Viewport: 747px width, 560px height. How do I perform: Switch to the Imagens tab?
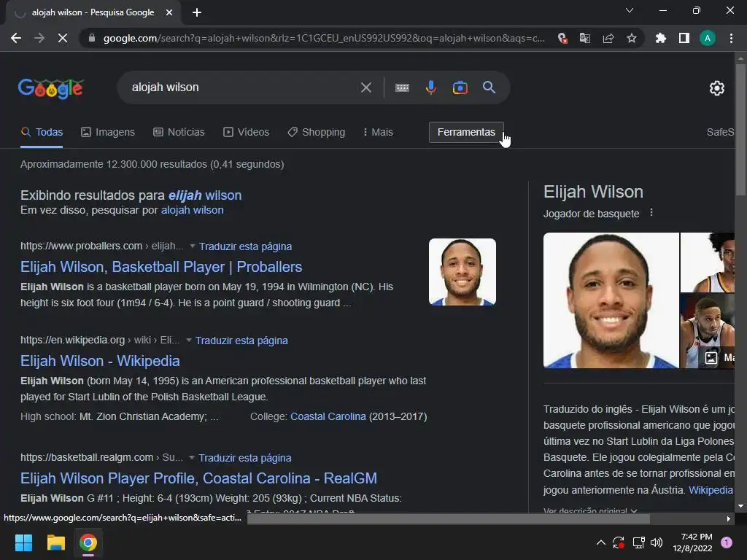pos(108,133)
